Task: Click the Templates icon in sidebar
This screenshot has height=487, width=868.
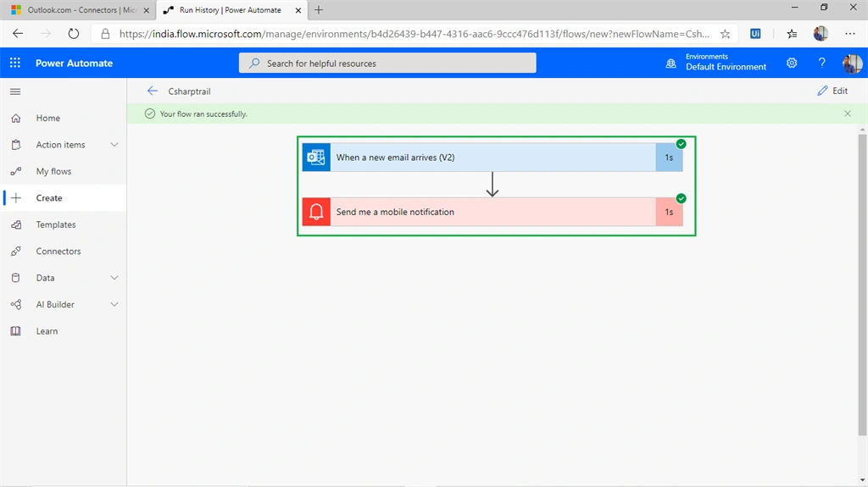Action: (16, 224)
